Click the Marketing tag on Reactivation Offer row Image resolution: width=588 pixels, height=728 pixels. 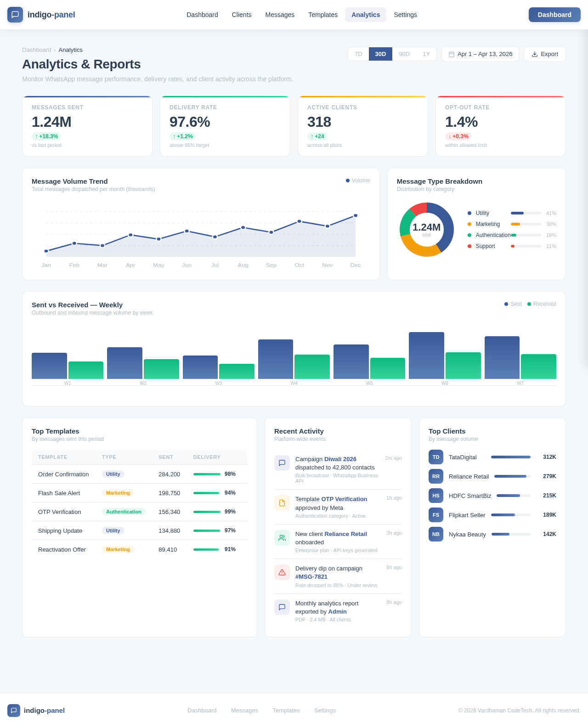point(118,549)
